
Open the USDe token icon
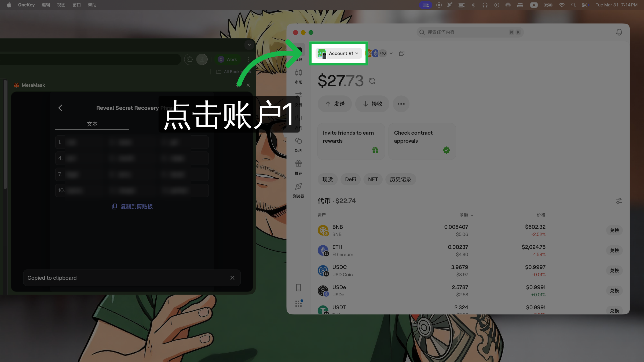coord(323,291)
